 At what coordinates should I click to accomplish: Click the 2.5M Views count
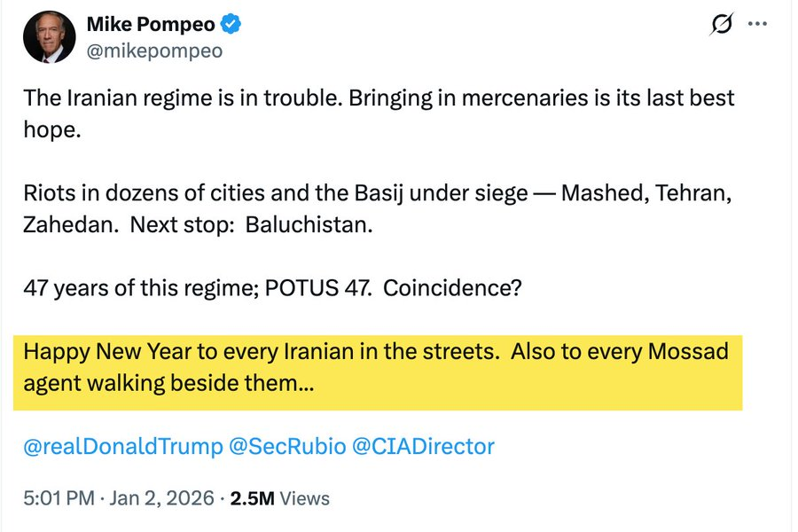coord(279,498)
